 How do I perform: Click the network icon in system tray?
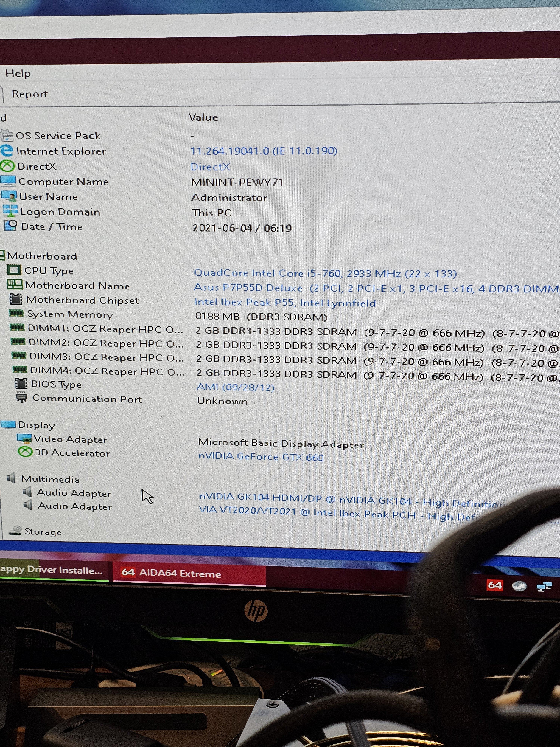coord(544,586)
